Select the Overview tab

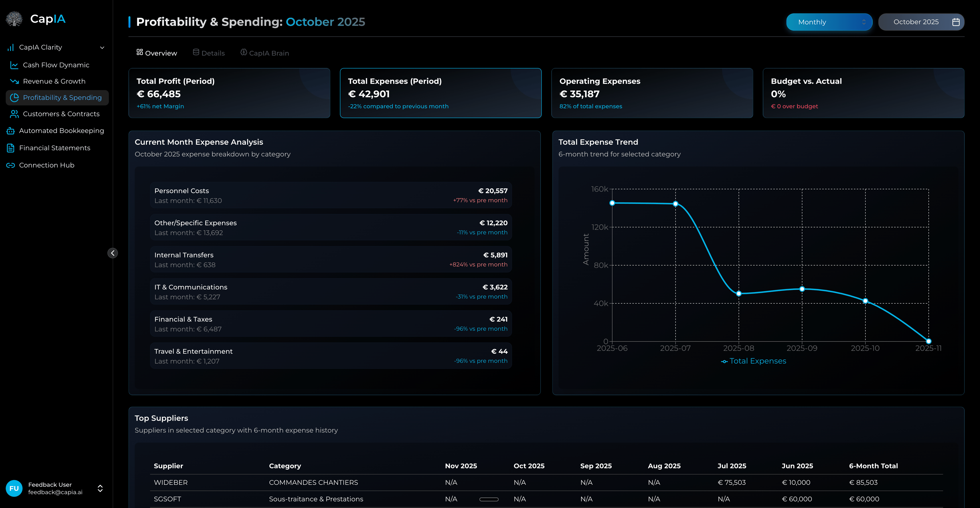pos(157,53)
